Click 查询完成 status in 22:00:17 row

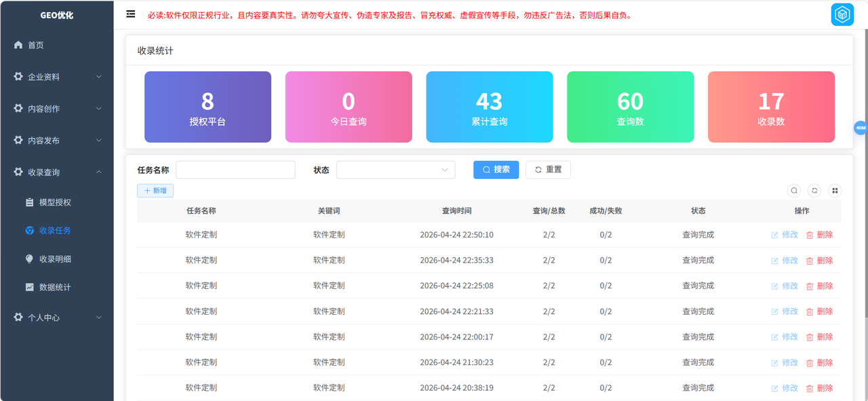698,337
